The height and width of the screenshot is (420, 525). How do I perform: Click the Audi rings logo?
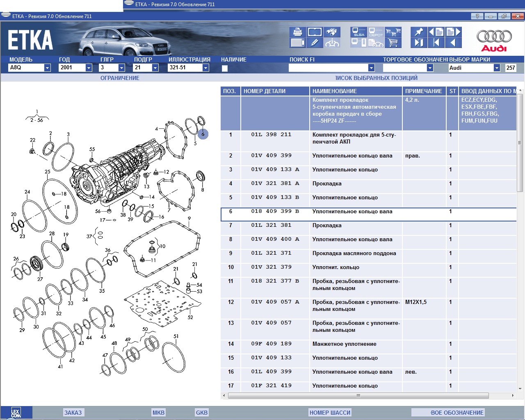click(x=494, y=40)
